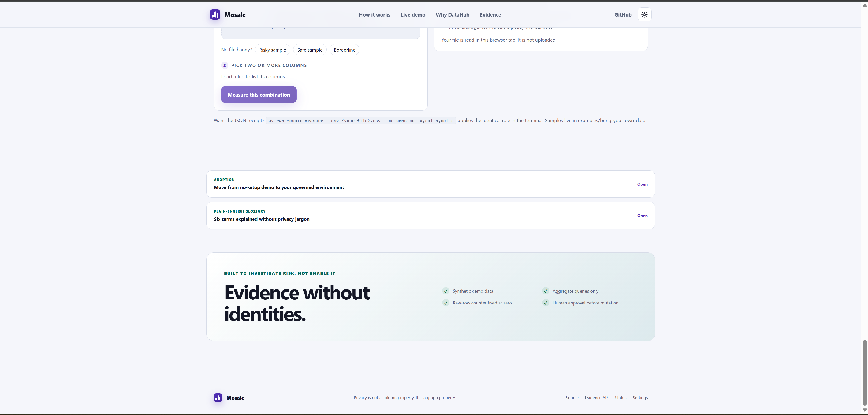Click the 'PICK TWO OR MORE COLUMNS' step label
The width and height of the screenshot is (868, 415).
[269, 65]
